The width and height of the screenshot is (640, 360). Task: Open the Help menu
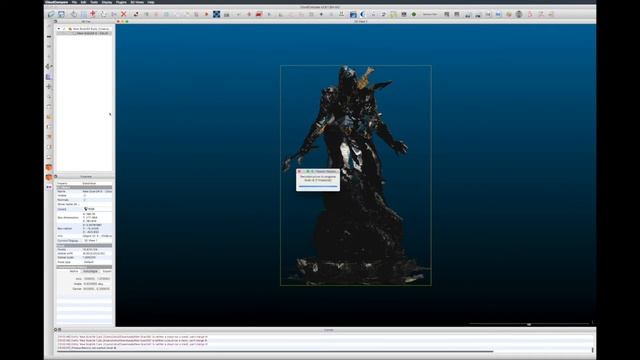[151, 2]
